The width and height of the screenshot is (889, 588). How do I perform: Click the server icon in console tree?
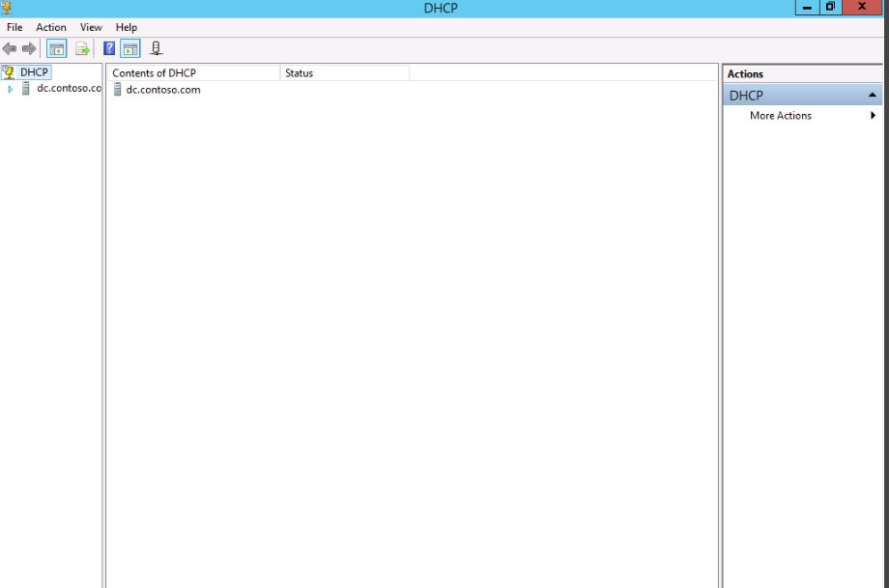tap(25, 89)
